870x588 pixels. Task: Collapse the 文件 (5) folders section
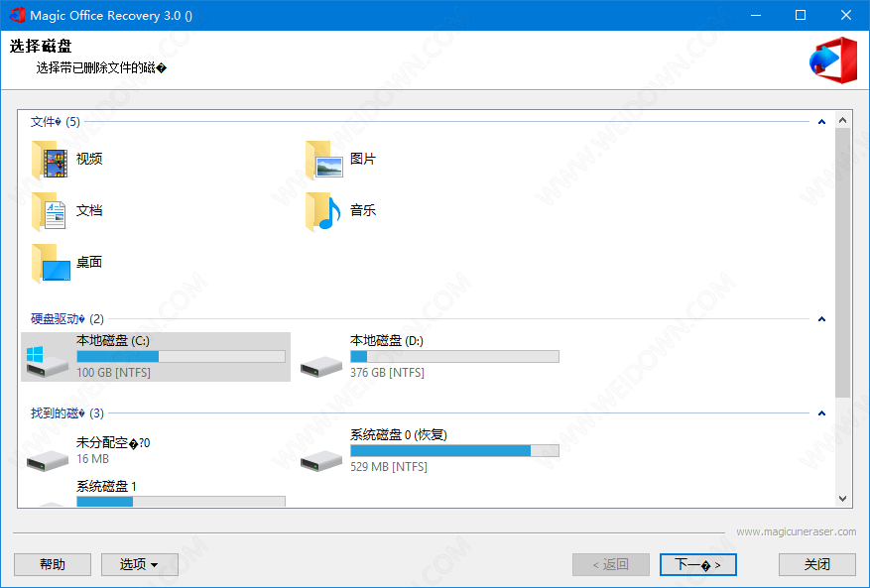821,122
